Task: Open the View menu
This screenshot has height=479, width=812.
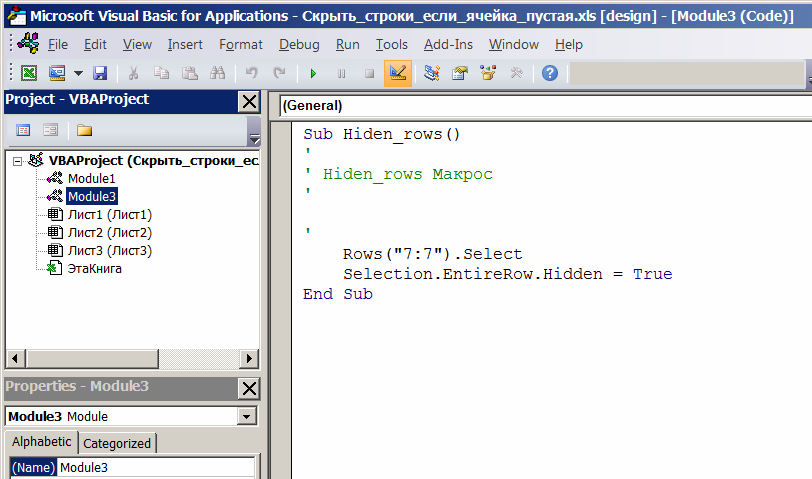Action: [x=137, y=45]
